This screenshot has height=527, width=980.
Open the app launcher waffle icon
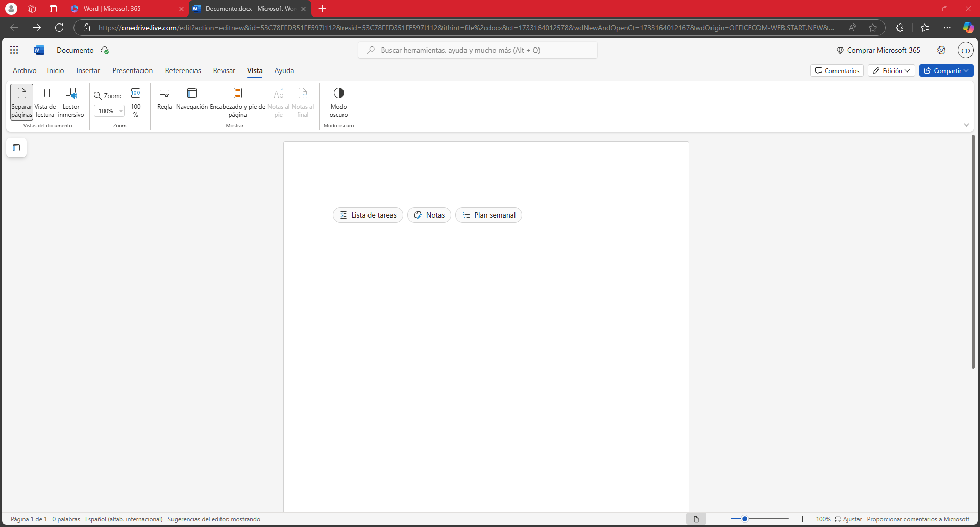[x=14, y=50]
